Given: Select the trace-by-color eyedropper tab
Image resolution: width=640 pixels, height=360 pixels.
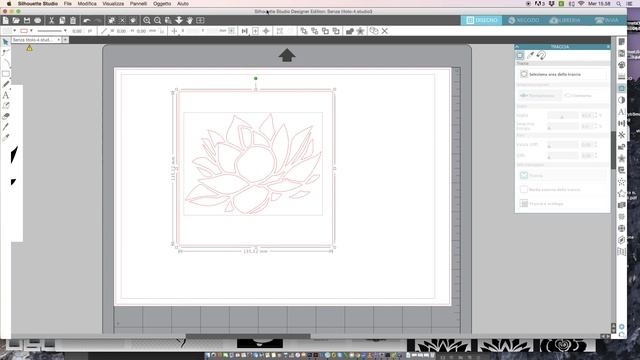Looking at the screenshot, I should pos(530,55).
